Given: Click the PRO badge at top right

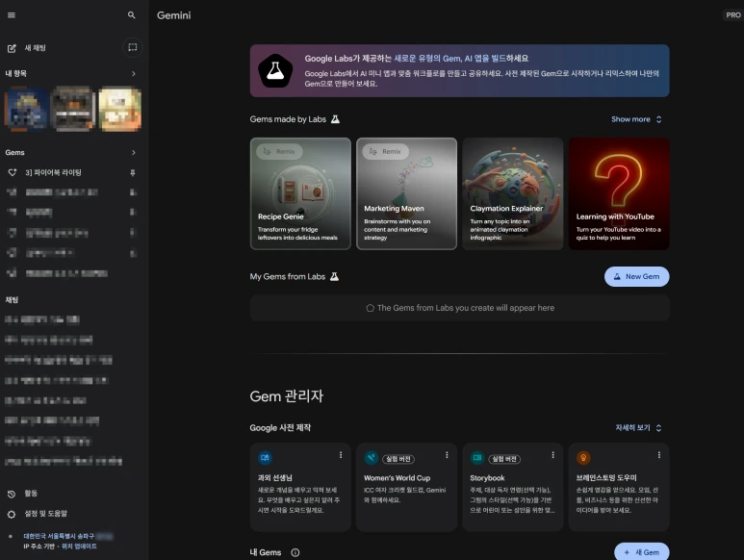Looking at the screenshot, I should tap(732, 15).
